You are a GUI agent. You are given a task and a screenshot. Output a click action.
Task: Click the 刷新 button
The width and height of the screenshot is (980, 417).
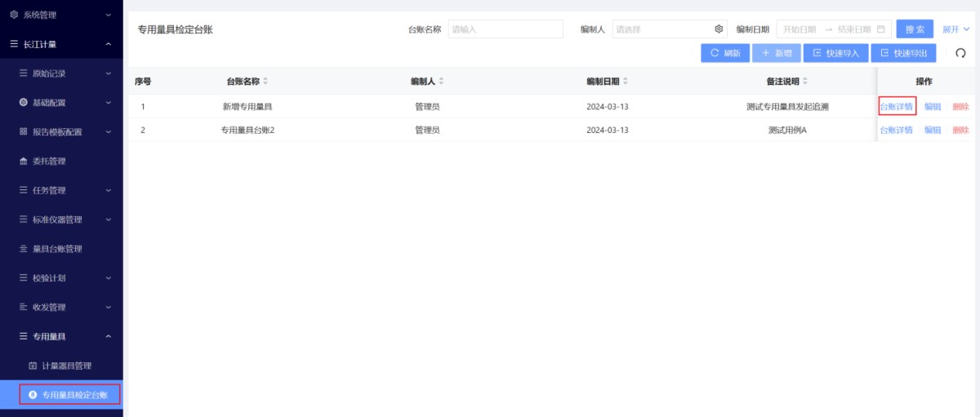[x=725, y=53]
